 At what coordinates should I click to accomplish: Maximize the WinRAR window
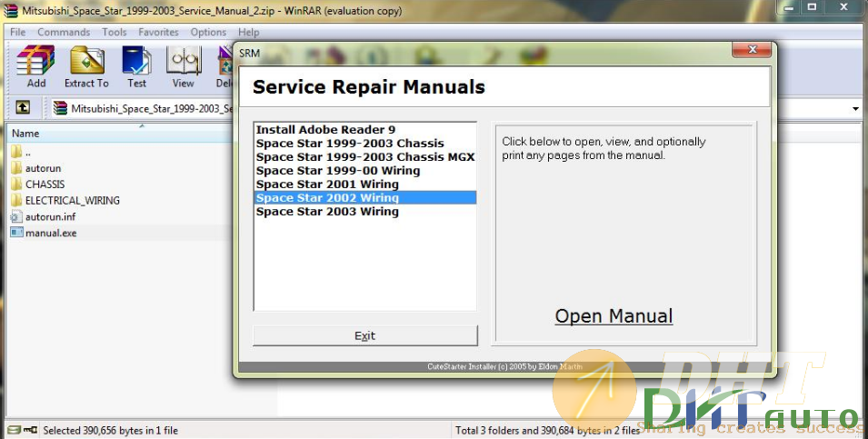point(812,7)
